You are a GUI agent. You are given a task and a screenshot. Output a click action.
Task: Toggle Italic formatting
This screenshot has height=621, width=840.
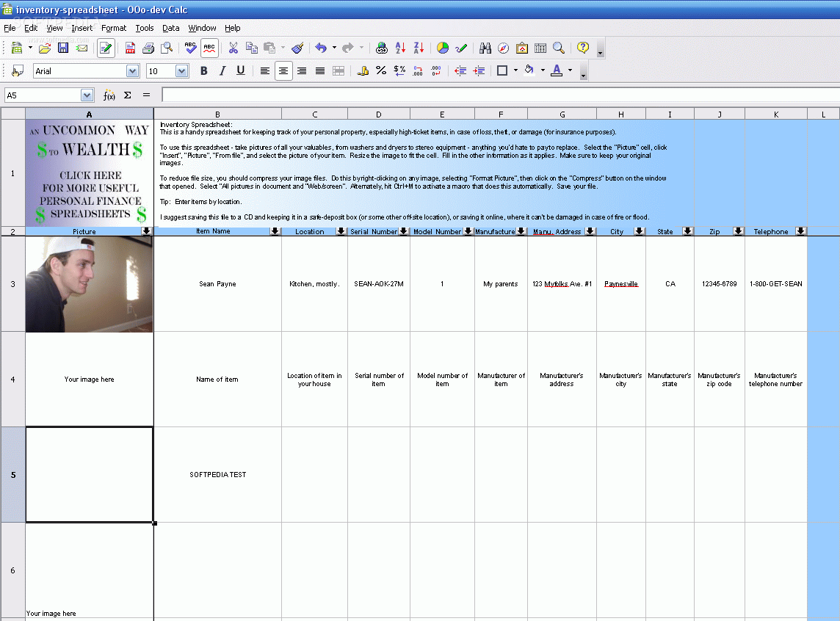point(222,70)
